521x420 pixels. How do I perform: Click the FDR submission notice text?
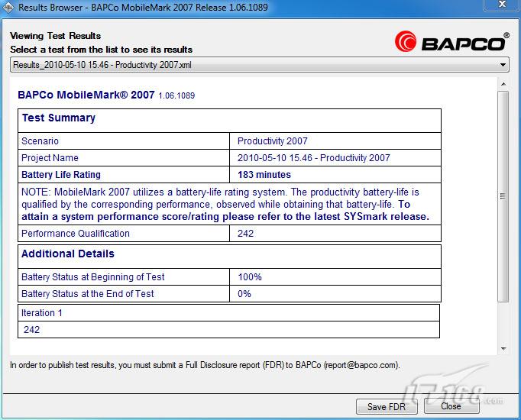click(205, 365)
